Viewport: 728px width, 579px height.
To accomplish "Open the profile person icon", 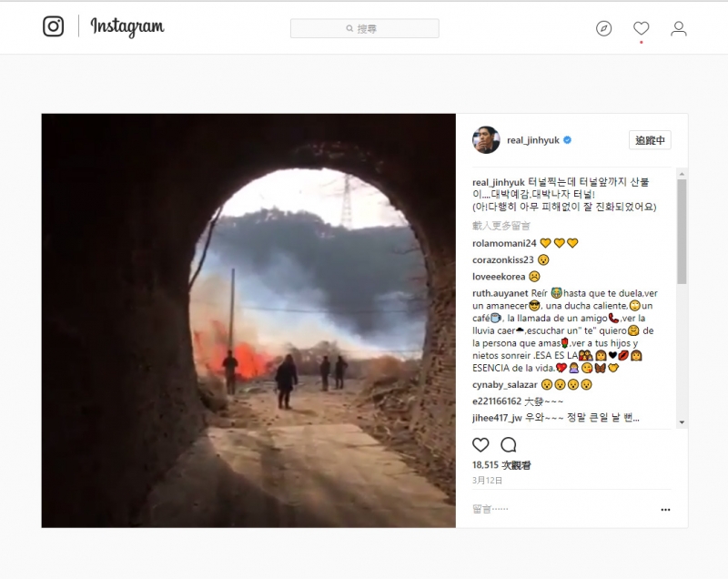I will point(678,29).
